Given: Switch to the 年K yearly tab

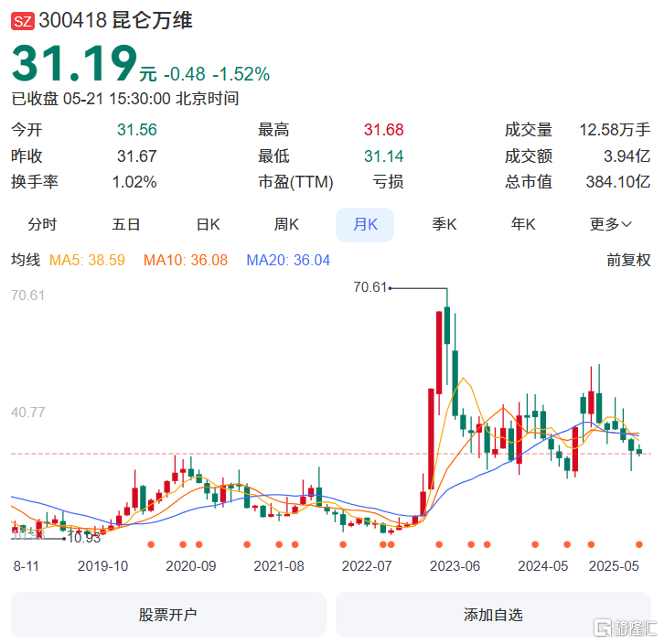Looking at the screenshot, I should coord(523,224).
